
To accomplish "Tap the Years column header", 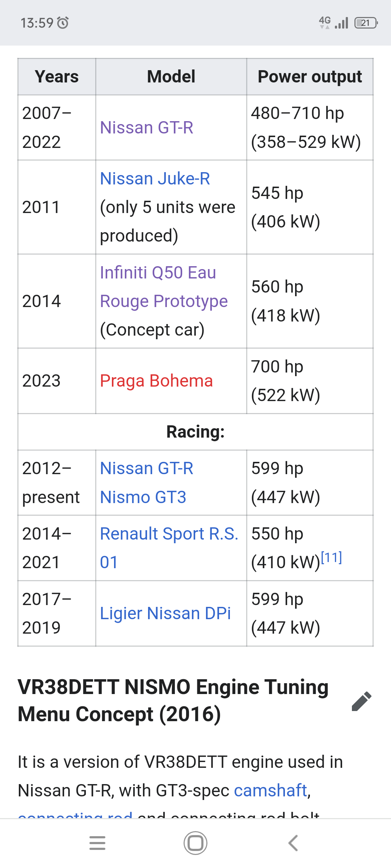I will click(x=57, y=77).
